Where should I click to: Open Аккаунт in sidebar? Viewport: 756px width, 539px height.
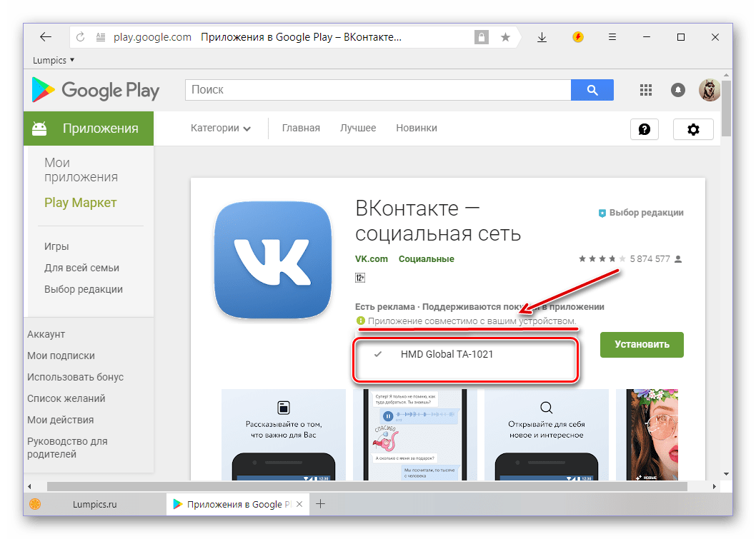click(x=46, y=334)
